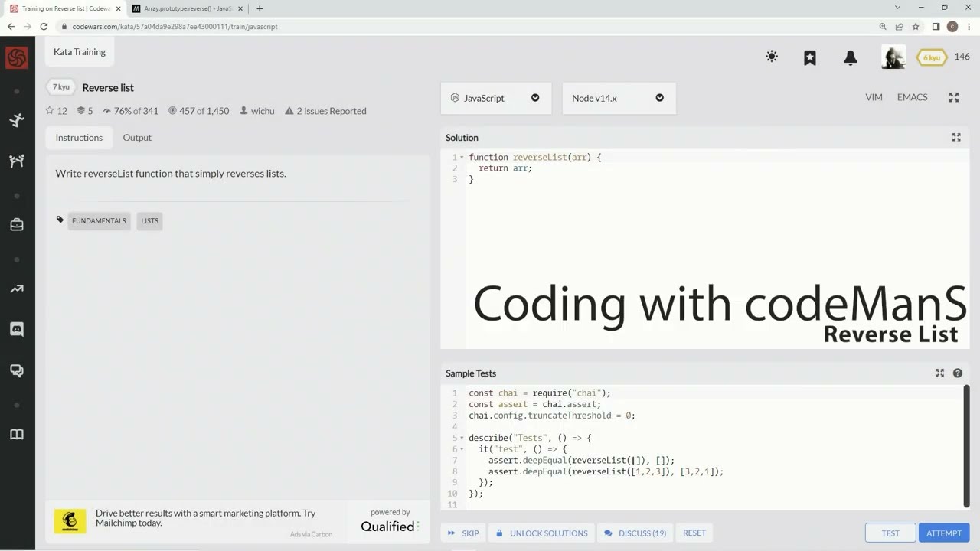Open the JavaScript language dropdown
The height and width of the screenshot is (551, 980).
(495, 98)
